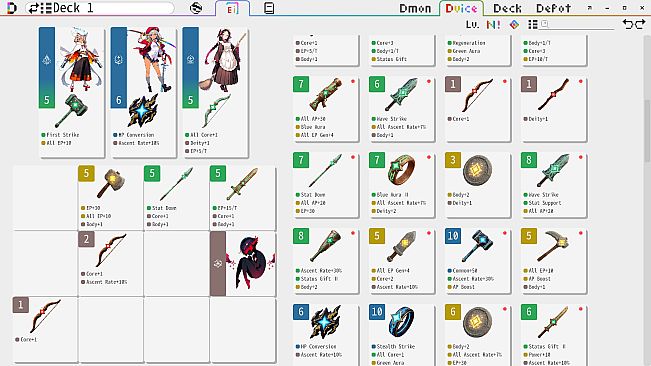Click the Deck 1 name field
Image resolution: width=651 pixels, height=366 pixels.
click(112, 8)
